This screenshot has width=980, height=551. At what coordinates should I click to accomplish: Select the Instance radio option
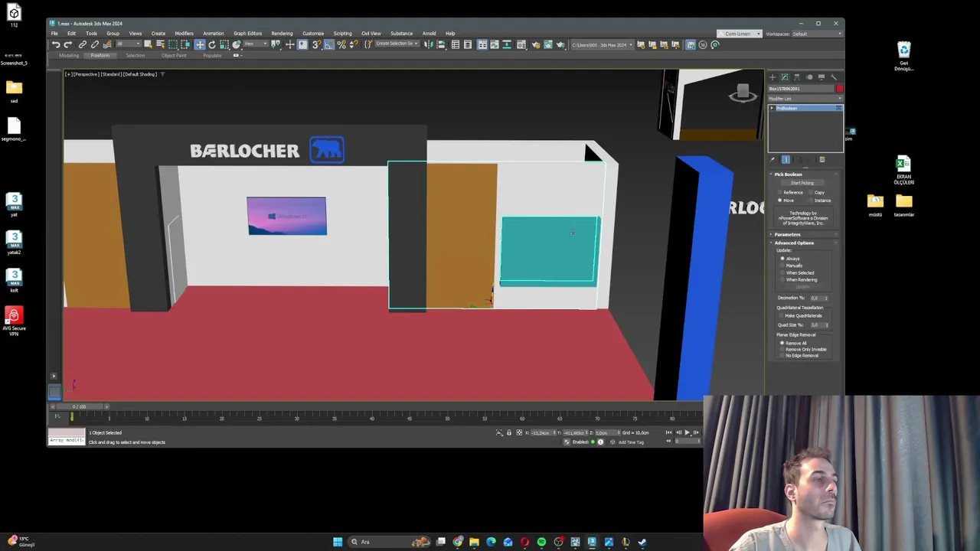[818, 201]
